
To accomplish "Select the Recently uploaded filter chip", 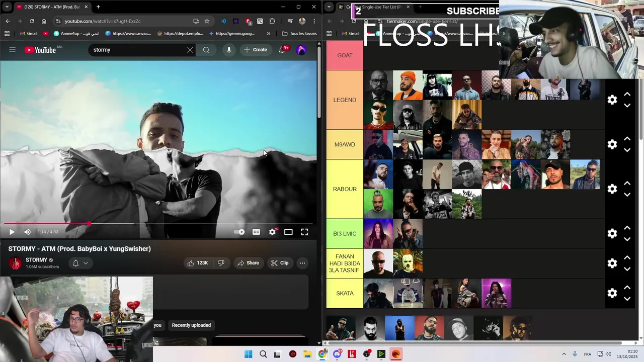I will pyautogui.click(x=191, y=325).
